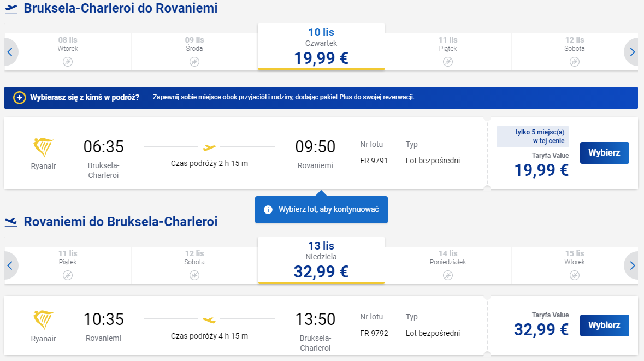Select the 10 lis Czwartek date tab
Viewport: 644px width, 361px height.
click(321, 47)
